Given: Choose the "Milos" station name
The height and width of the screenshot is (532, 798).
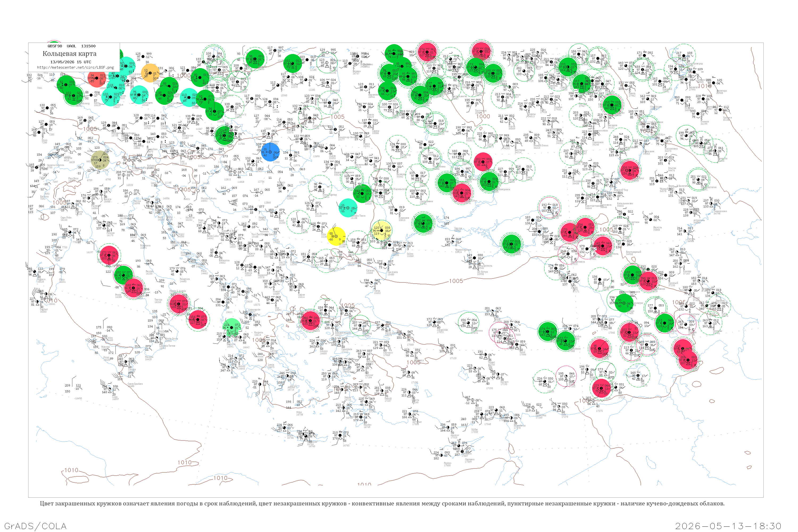Looking at the screenshot, I should click(x=299, y=413).
